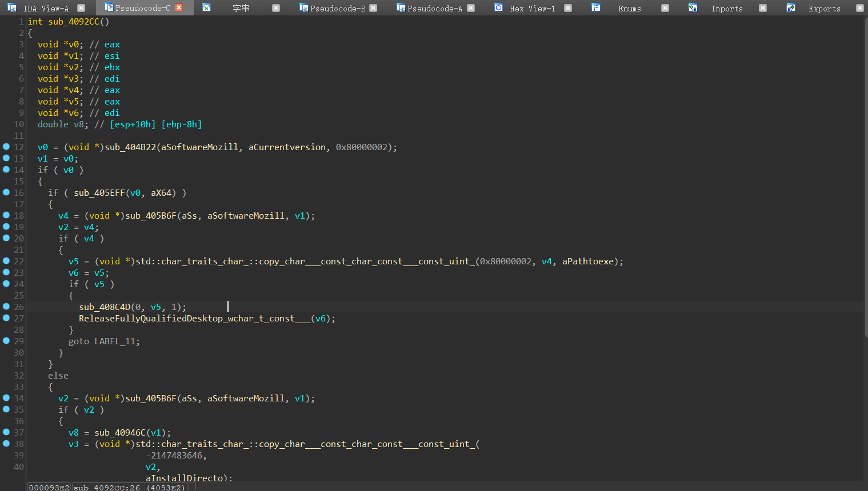Screen dimensions: 868x491
Task: Toggle breakpoint dot on line 22
Action: pyautogui.click(x=6, y=261)
